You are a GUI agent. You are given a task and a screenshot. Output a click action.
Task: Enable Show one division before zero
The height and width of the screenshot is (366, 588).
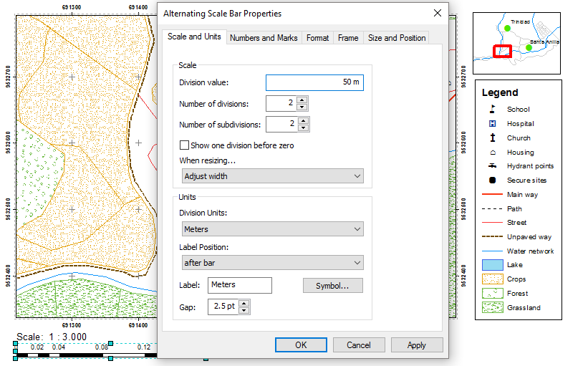click(x=185, y=145)
